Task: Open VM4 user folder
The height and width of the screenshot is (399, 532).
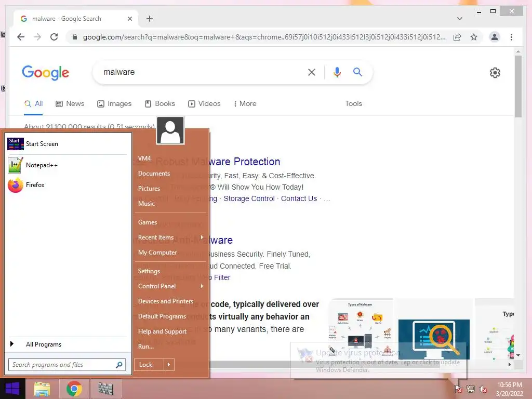Action: tap(144, 158)
